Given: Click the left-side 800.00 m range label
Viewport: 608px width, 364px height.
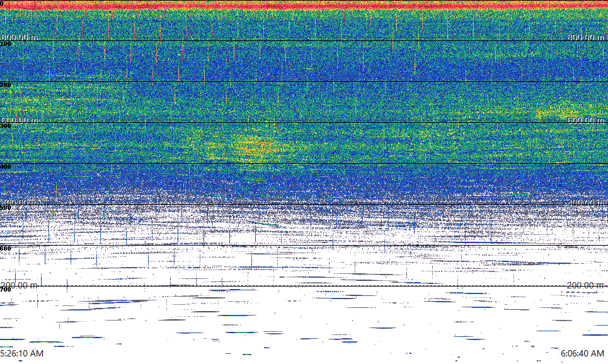Looking at the screenshot, I should pyautogui.click(x=20, y=37).
